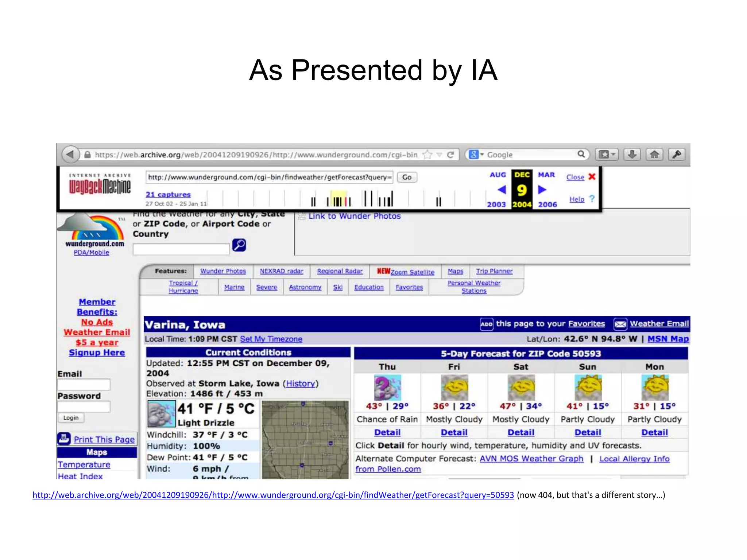Open the Severe weather link

pyautogui.click(x=267, y=287)
